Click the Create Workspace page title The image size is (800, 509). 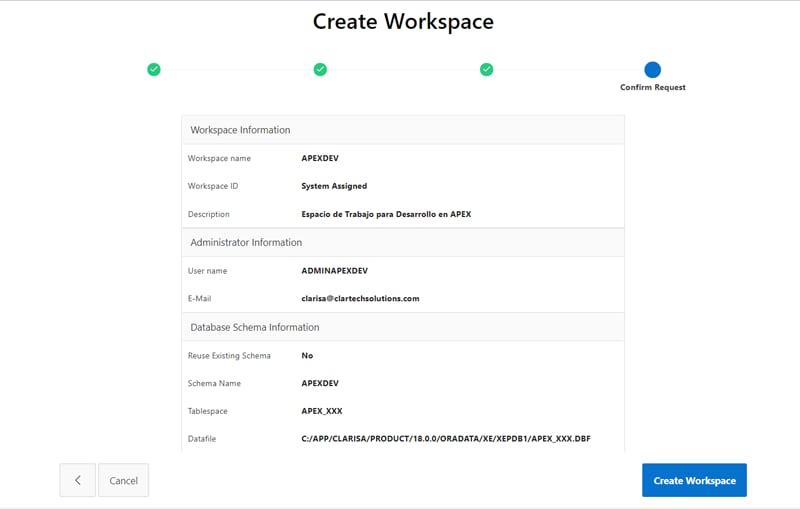click(403, 21)
